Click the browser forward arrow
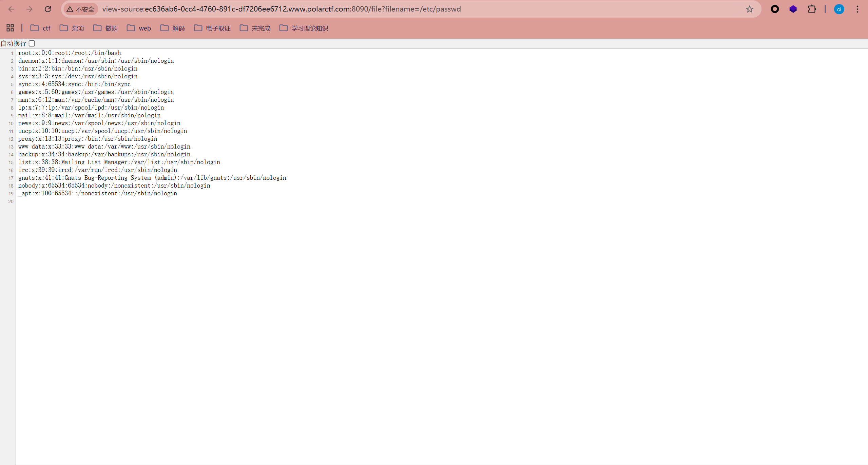 (x=30, y=9)
